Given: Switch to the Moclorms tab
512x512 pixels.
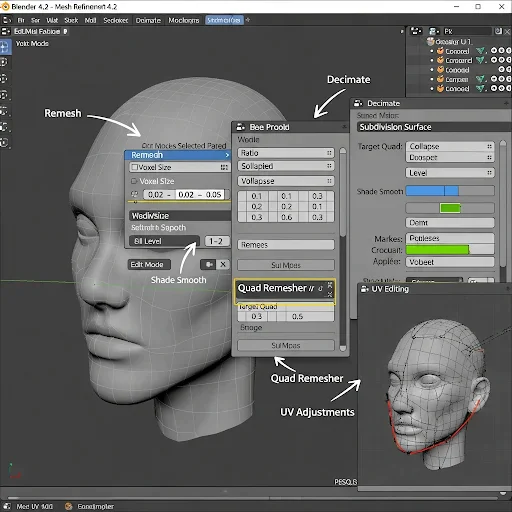Looking at the screenshot, I should pos(184,21).
